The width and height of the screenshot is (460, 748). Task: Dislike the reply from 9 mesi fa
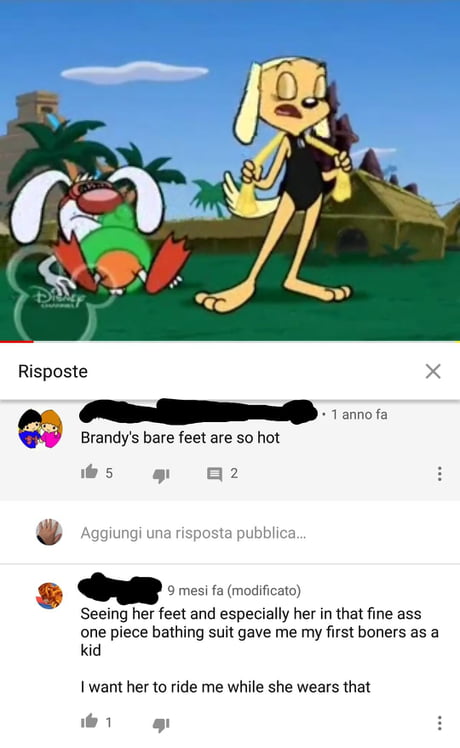161,725
